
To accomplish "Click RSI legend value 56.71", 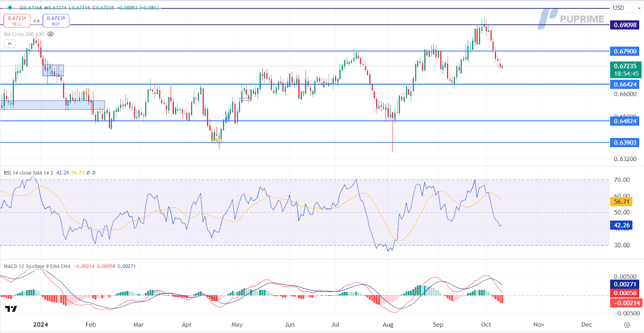I will 78,173.
